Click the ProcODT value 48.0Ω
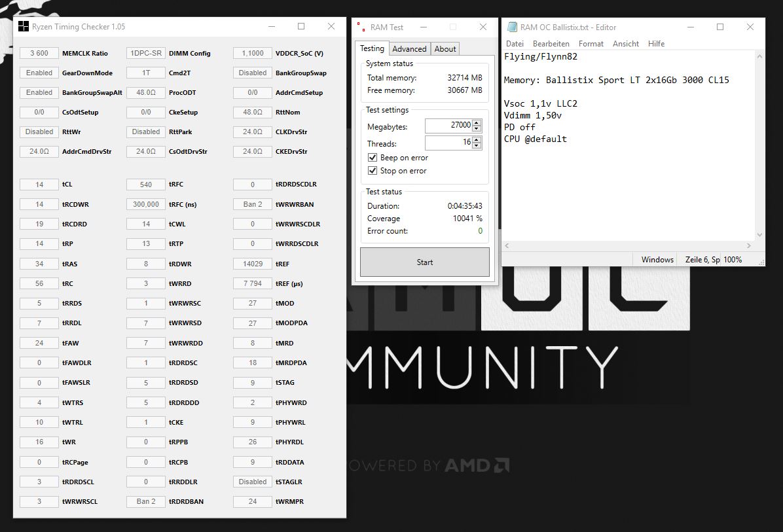The height and width of the screenshot is (532, 783). (x=146, y=92)
